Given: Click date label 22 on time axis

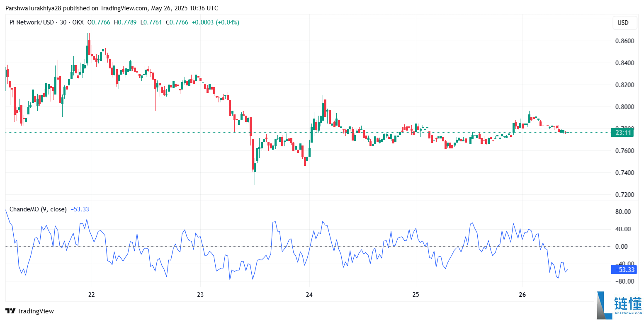Looking at the screenshot, I should click(92, 295).
